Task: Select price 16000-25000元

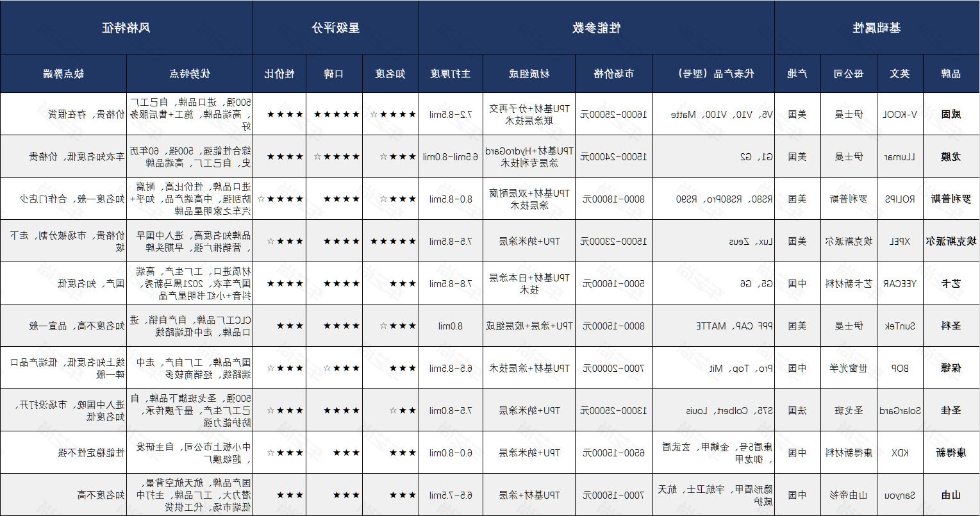Action: 614,114
